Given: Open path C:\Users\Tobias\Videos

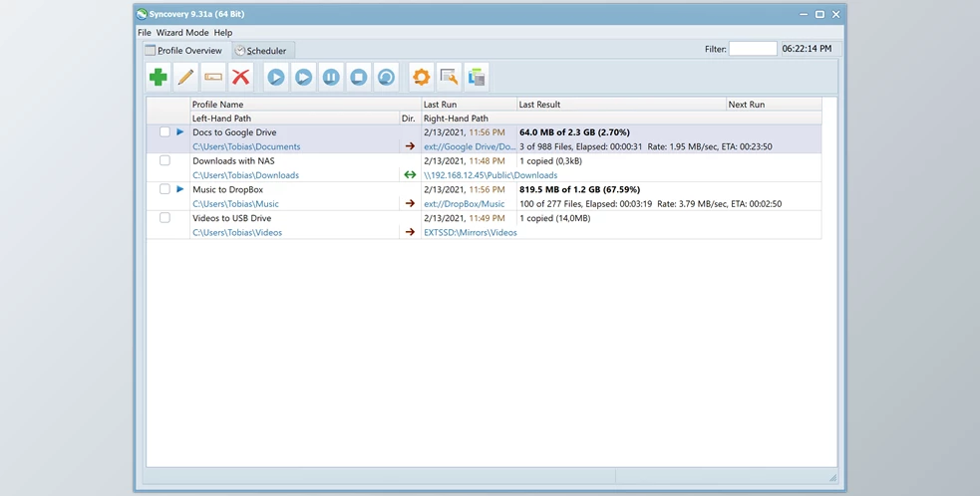Looking at the screenshot, I should click(237, 232).
